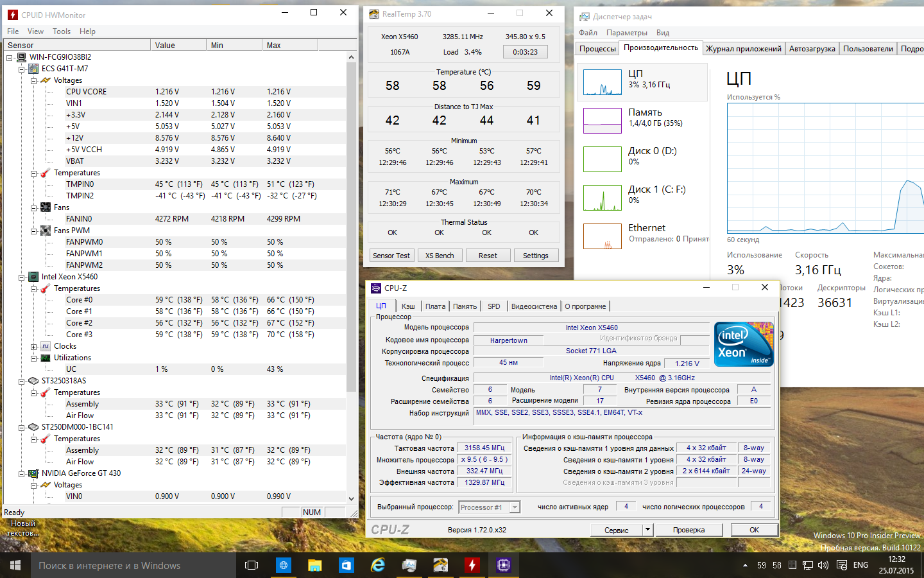The image size is (924, 578).
Task: Click the fan icon beside Fans PWM
Action: [x=46, y=231]
